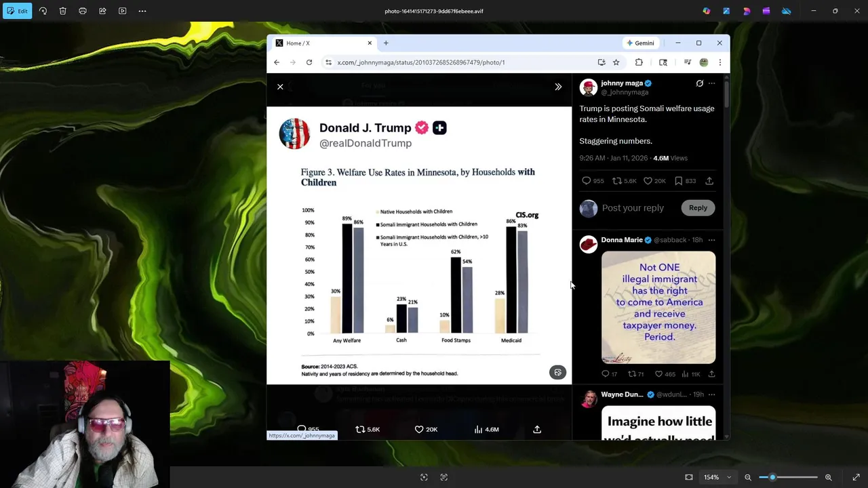Click the X sidebar scrollbar
868x488 pixels.
727,95
